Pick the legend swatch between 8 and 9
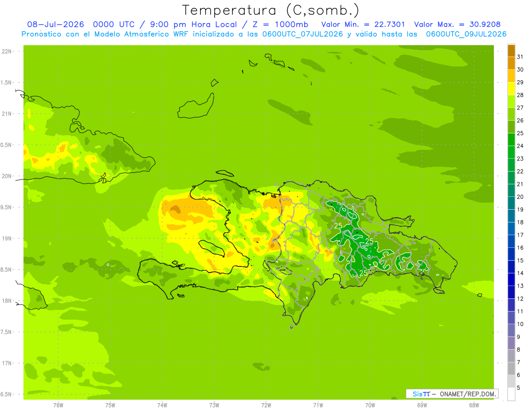Screen dimensions: 532x411 pyautogui.click(x=511, y=343)
